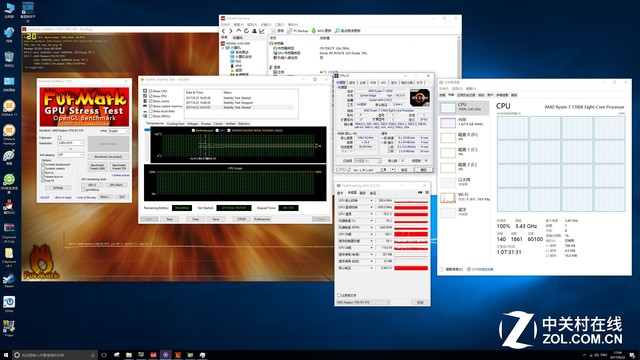Viewport: 640px width, 360px height.
Task: Open GPU-Z graphics card selector dropdown
Action: click(363, 302)
